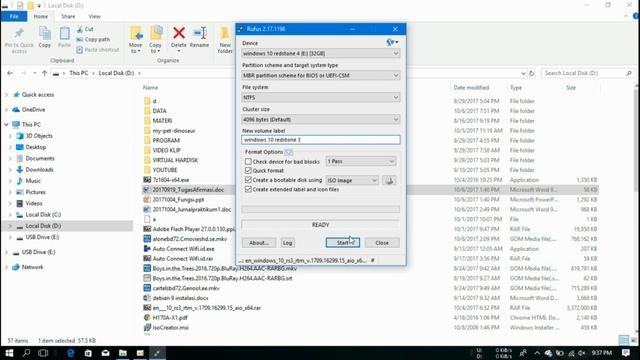Select Downloads in the navigation pane
This screenshot has width=640, height=360.
39,170
